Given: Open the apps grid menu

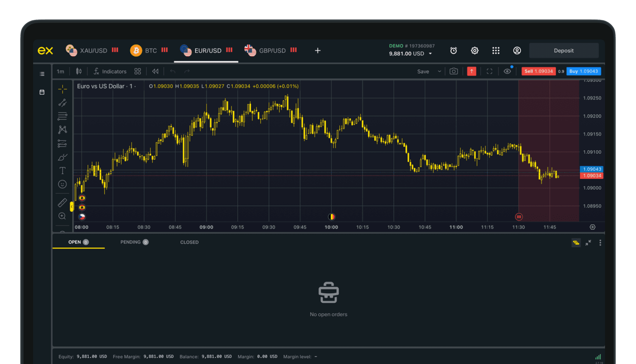Looking at the screenshot, I should pos(496,51).
